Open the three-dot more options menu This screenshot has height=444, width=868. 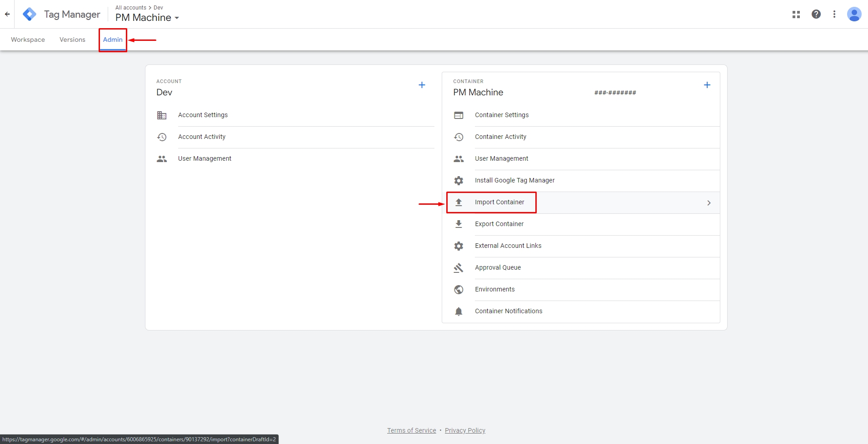[x=834, y=14]
